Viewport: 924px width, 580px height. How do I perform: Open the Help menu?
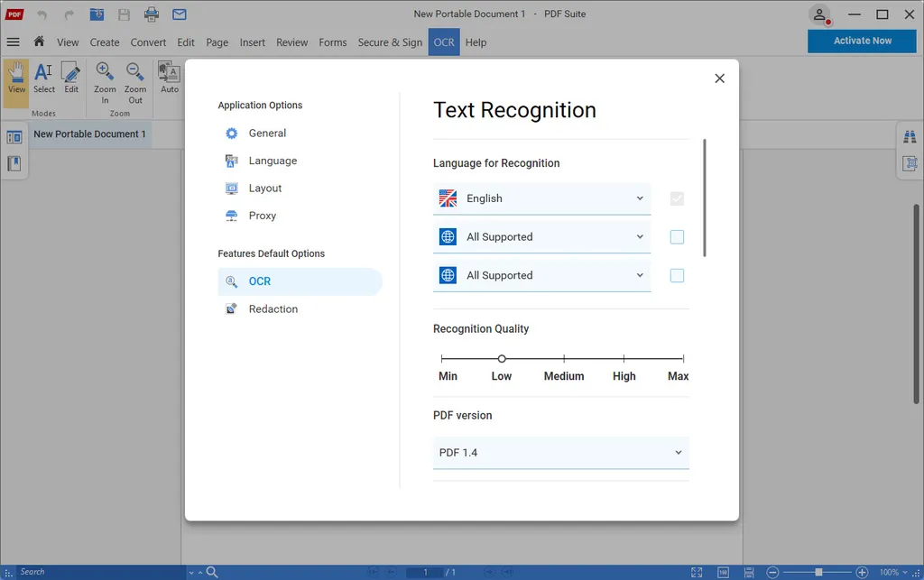[476, 42]
